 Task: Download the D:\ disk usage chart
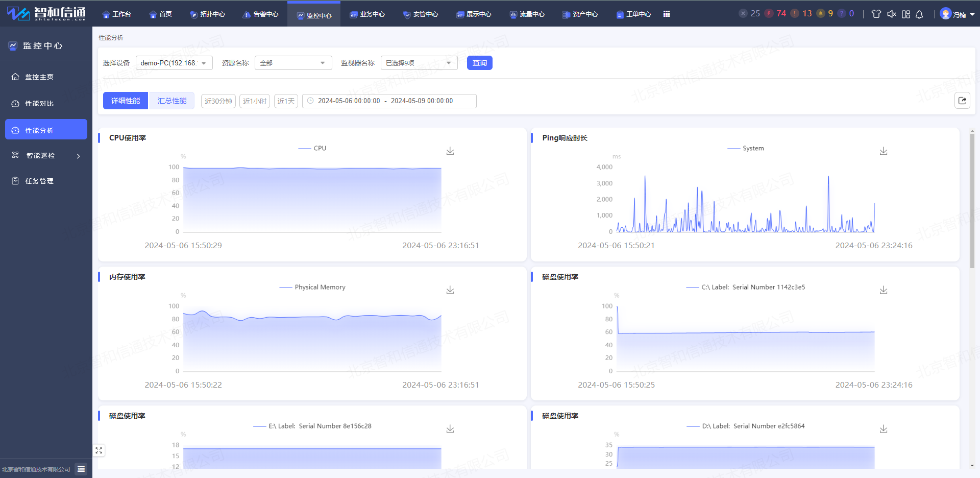click(x=884, y=429)
